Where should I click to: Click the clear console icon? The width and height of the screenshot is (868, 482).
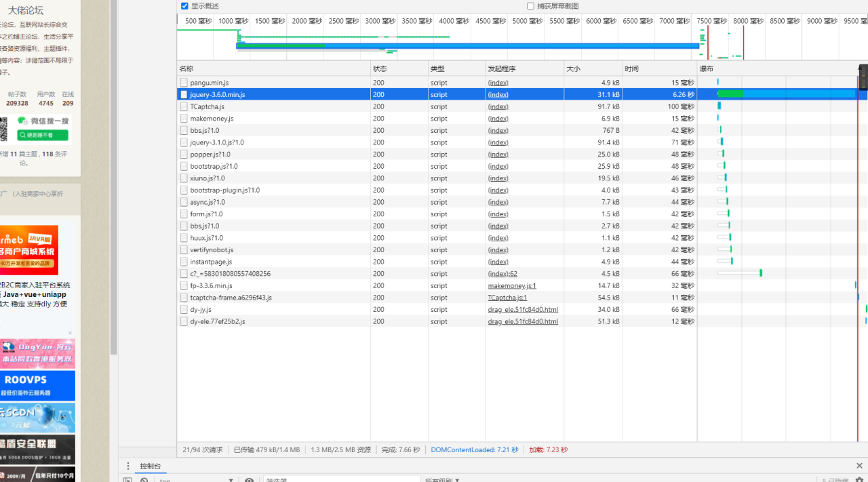144,480
